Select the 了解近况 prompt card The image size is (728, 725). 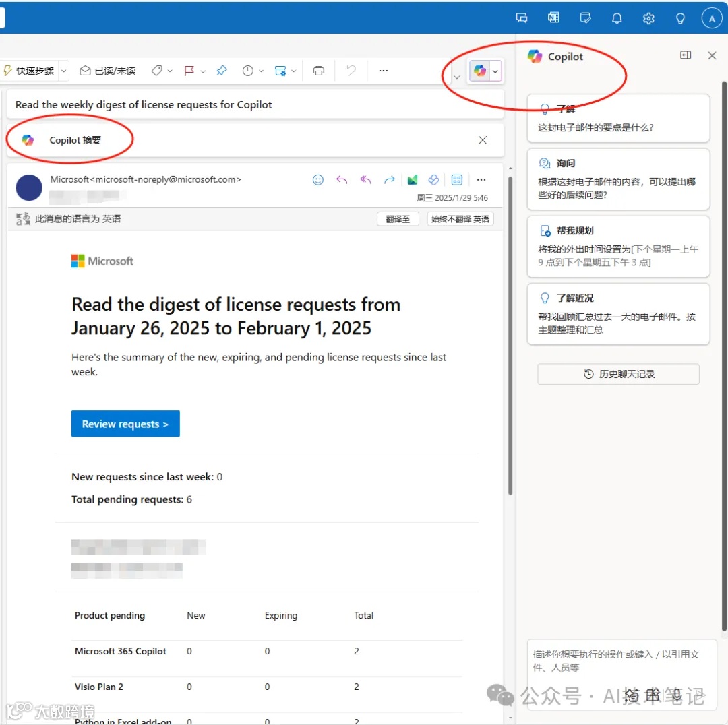618,314
